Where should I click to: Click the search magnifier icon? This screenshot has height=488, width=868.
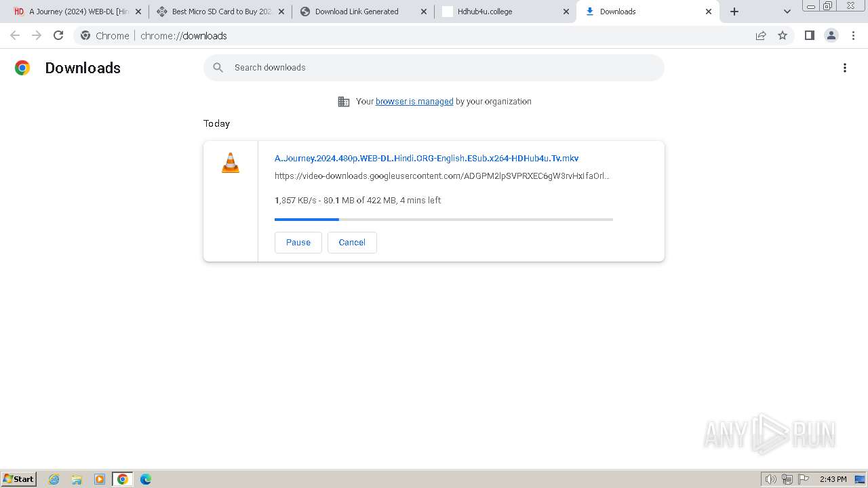click(x=218, y=68)
